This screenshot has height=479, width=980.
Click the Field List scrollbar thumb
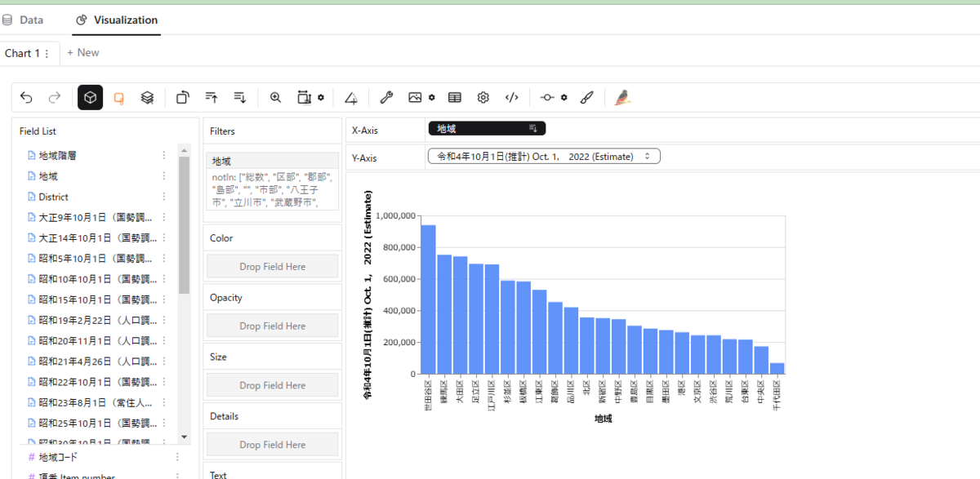point(184,224)
